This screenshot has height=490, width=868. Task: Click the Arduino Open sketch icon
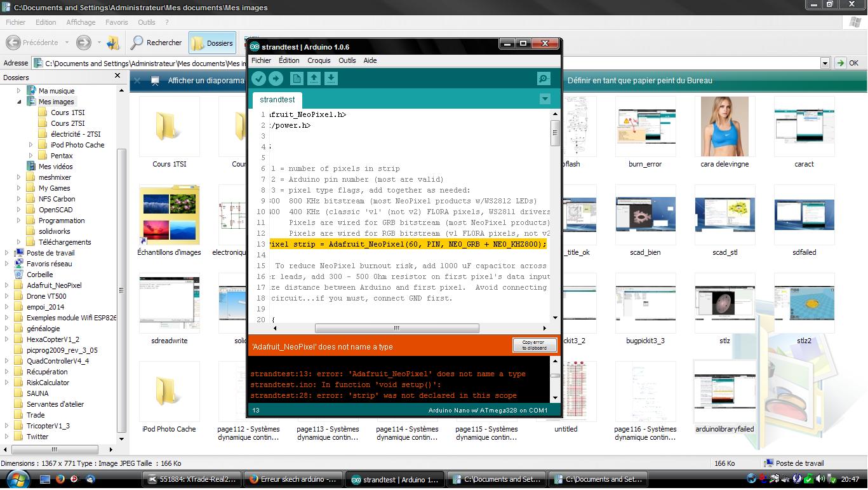click(x=314, y=78)
